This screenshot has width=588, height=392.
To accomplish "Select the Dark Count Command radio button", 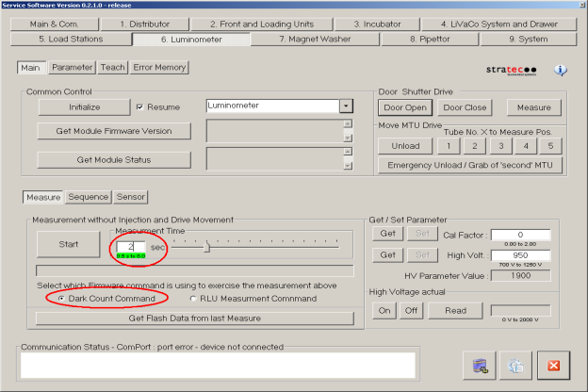I will click(62, 298).
